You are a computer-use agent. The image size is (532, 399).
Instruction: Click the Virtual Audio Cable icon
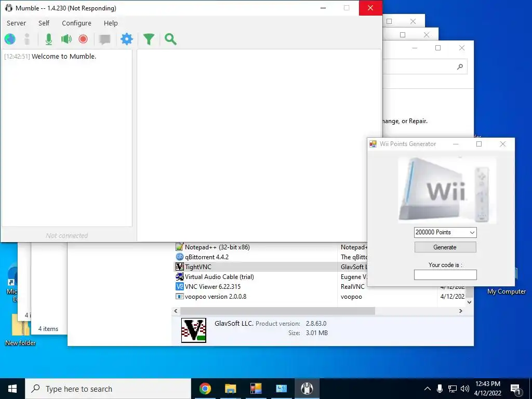[179, 276]
